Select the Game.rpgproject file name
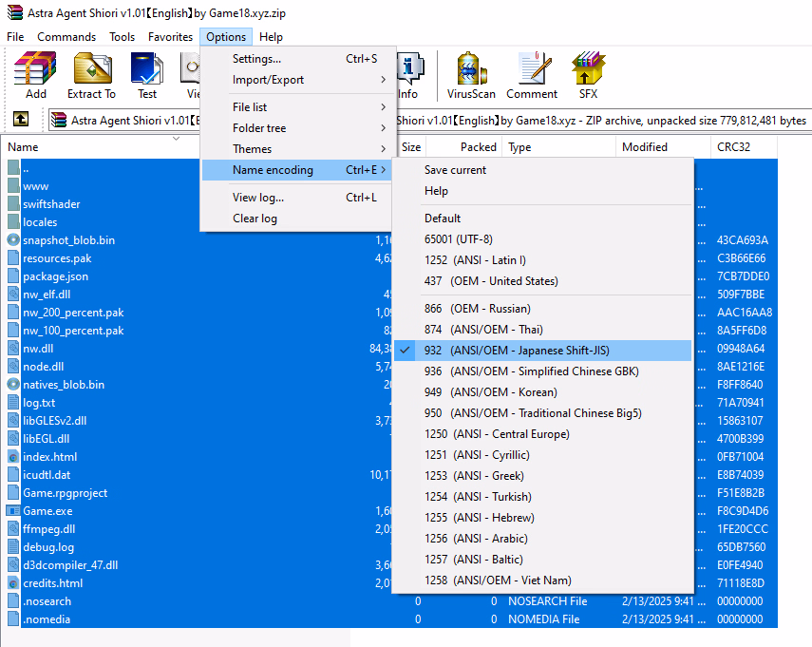This screenshot has height=647, width=812. [66, 493]
